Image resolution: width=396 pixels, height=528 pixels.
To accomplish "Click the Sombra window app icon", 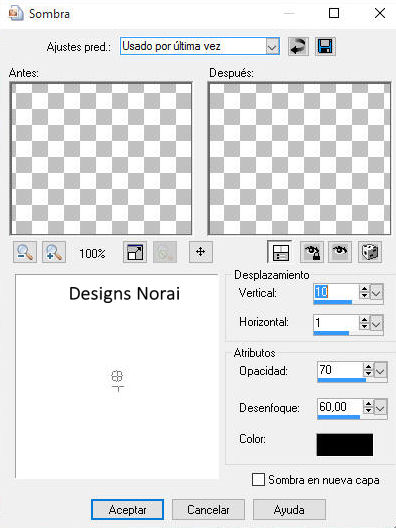I will coord(15,14).
